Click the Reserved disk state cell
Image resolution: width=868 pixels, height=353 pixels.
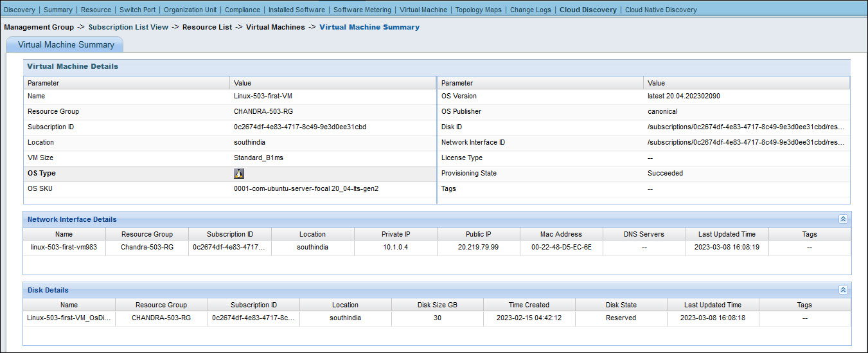621,318
